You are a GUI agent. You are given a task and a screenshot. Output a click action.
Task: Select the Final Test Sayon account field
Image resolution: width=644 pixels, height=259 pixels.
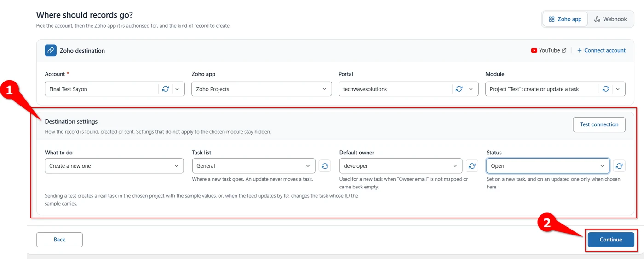(115, 89)
